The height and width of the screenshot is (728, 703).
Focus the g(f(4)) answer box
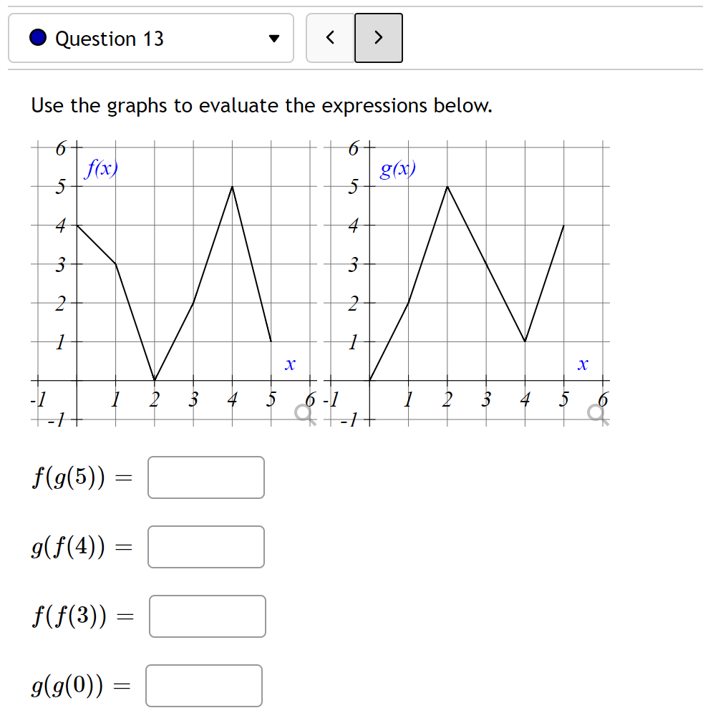pyautogui.click(x=205, y=547)
